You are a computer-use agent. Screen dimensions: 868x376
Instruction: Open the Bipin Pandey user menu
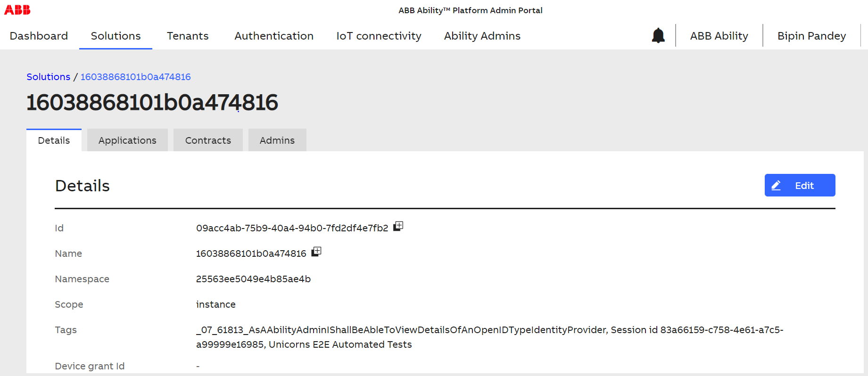tap(811, 36)
